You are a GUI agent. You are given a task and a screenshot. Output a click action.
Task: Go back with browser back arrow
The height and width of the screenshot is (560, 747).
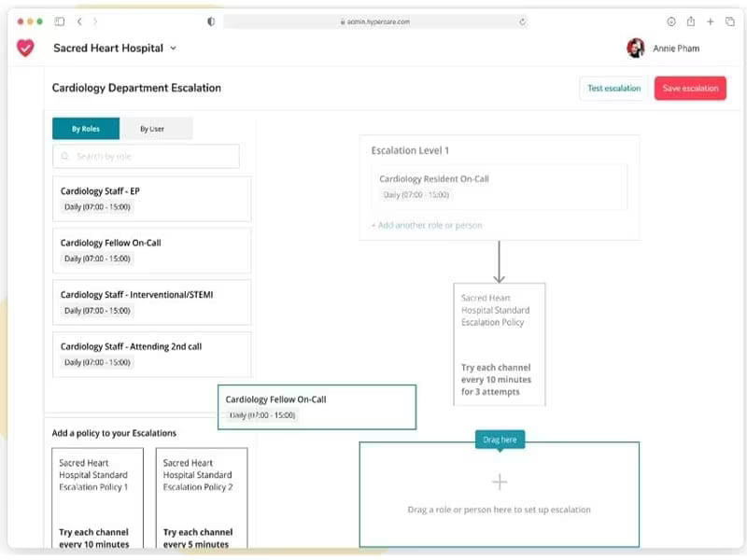pos(79,21)
